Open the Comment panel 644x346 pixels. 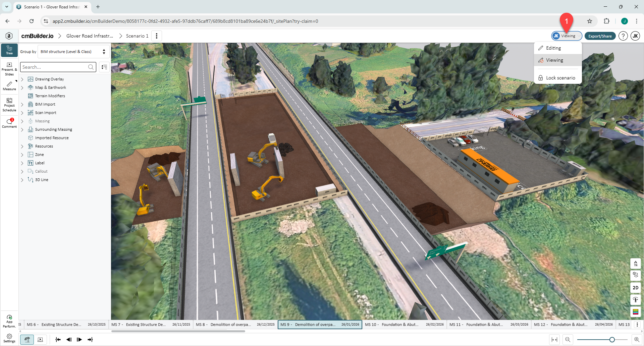(x=9, y=123)
